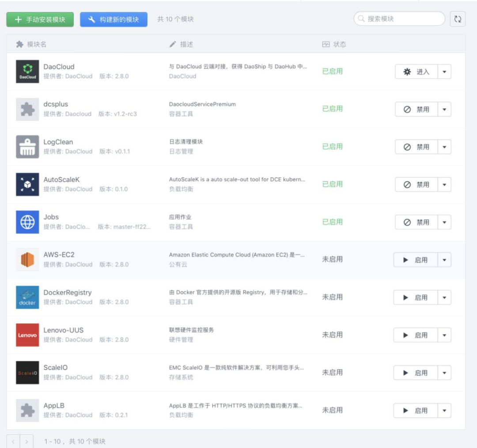
Task: Click the DockerRegistry module name
Action: [68, 292]
